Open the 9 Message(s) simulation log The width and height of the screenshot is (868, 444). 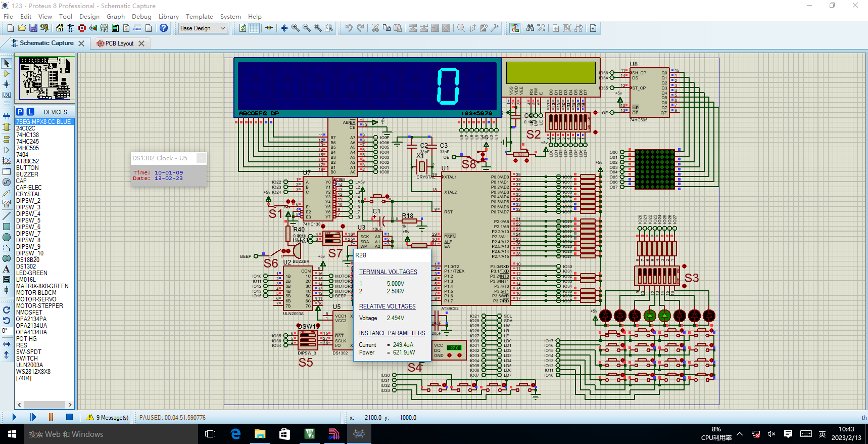[108, 418]
